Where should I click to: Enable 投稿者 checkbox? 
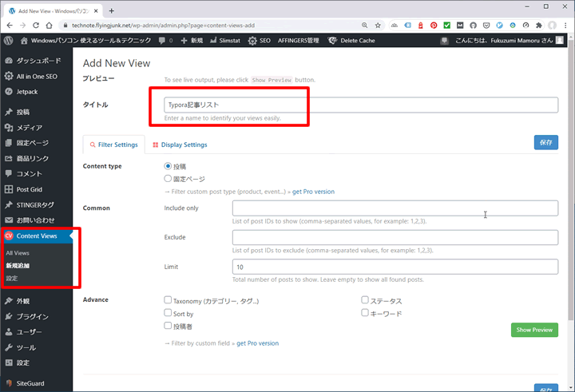click(168, 325)
